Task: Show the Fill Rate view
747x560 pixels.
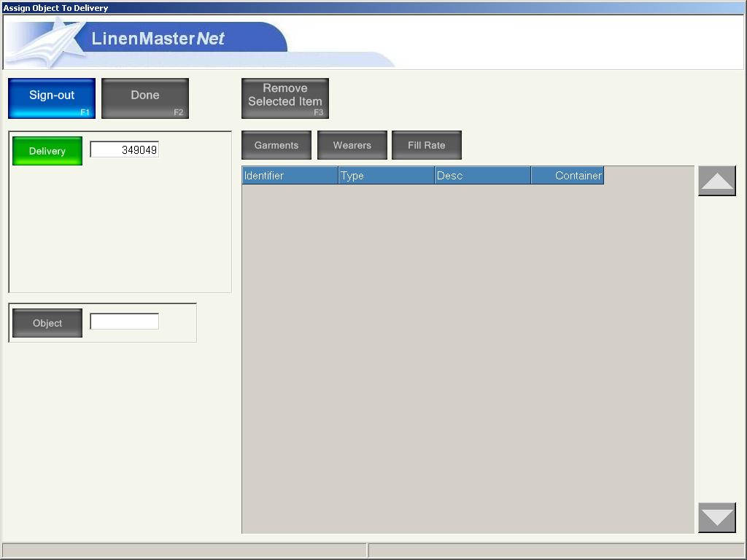Action: click(427, 145)
